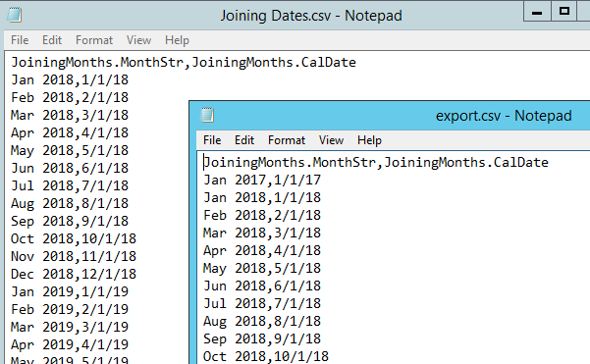Click header line in Joining Dates.csv text
The height and width of the screenshot is (364, 590).
184,63
